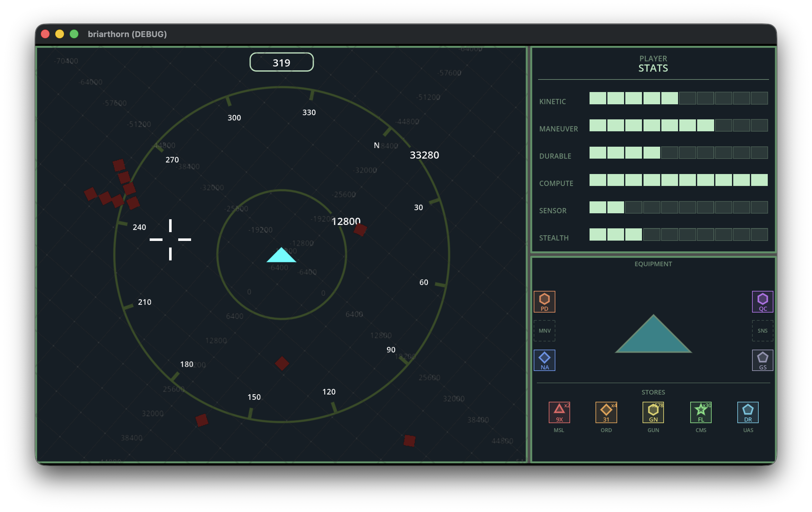Screen dimensions: 812x512
Task: Click the gray GS equipment icon
Action: point(762,360)
